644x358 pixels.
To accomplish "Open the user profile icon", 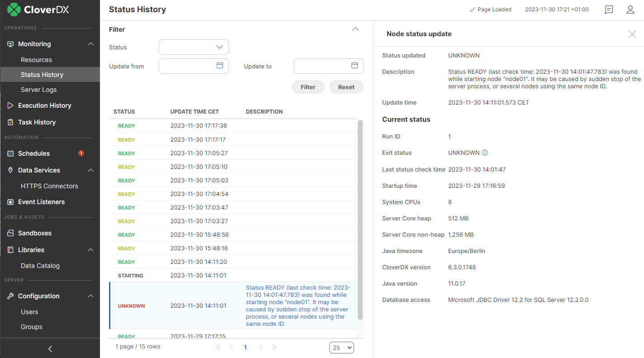I will click(x=630, y=10).
